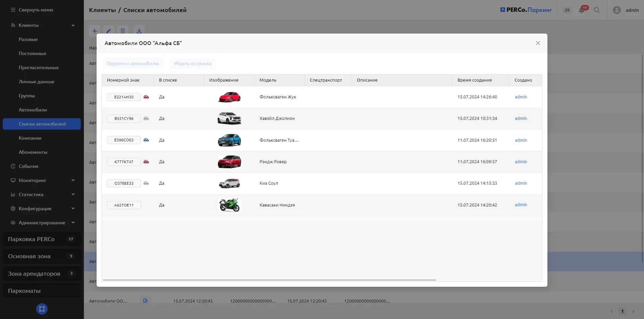Collapse the Клиенты menu section
The image size is (644, 319).
73,25
